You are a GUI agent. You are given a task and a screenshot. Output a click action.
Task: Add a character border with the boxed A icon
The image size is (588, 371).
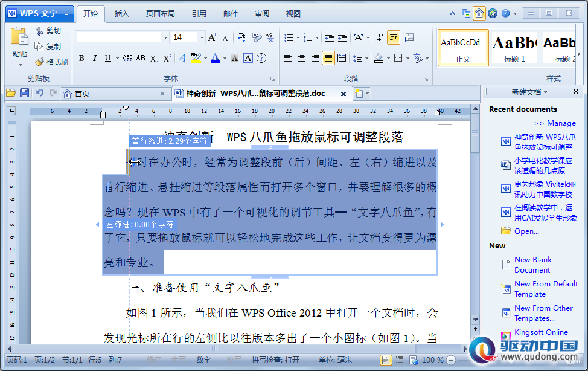point(248,58)
